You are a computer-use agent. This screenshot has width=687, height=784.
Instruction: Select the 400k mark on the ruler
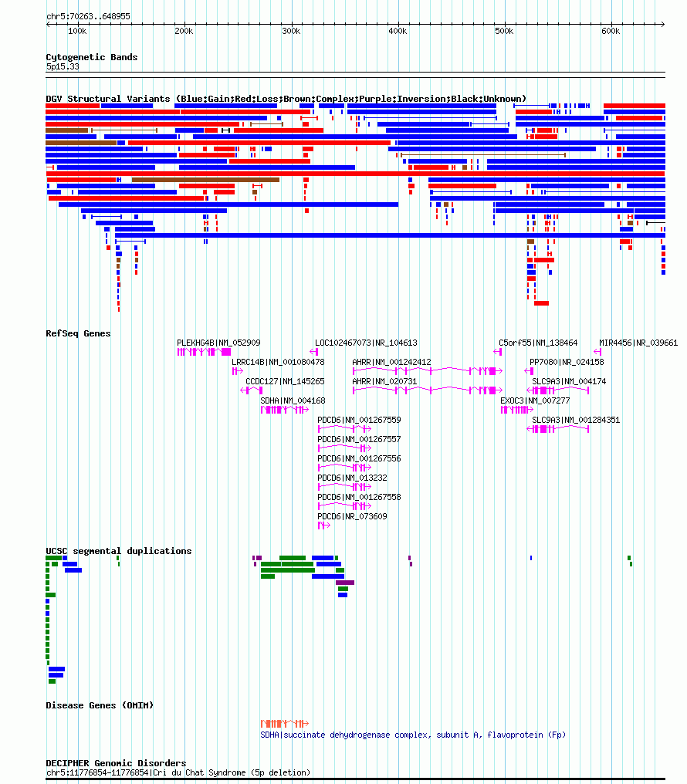(398, 31)
